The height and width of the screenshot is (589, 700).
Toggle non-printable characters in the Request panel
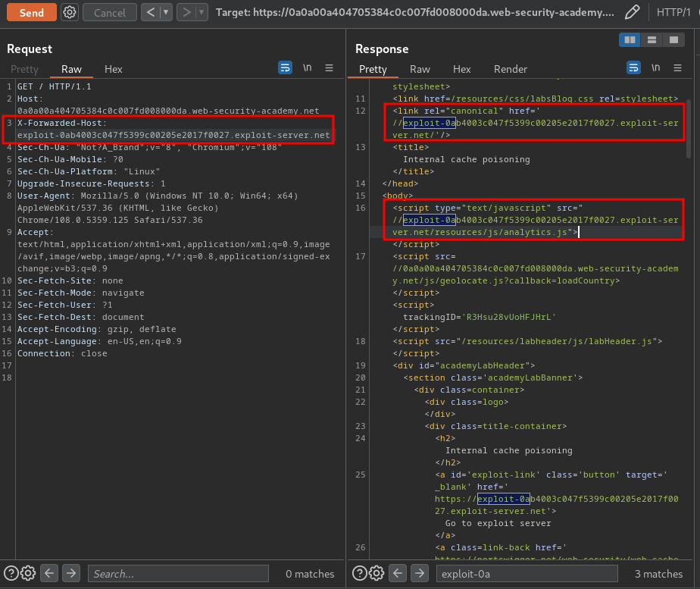(307, 68)
